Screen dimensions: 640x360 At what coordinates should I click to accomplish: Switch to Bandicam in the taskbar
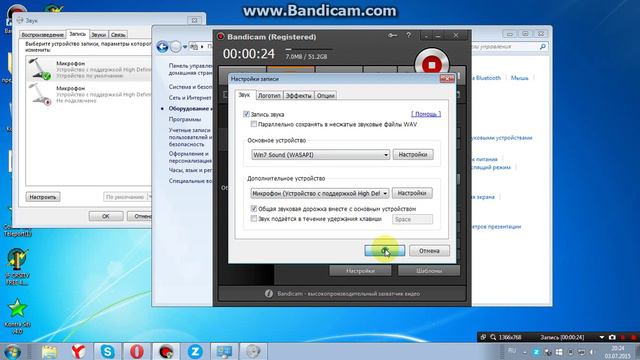166,351
